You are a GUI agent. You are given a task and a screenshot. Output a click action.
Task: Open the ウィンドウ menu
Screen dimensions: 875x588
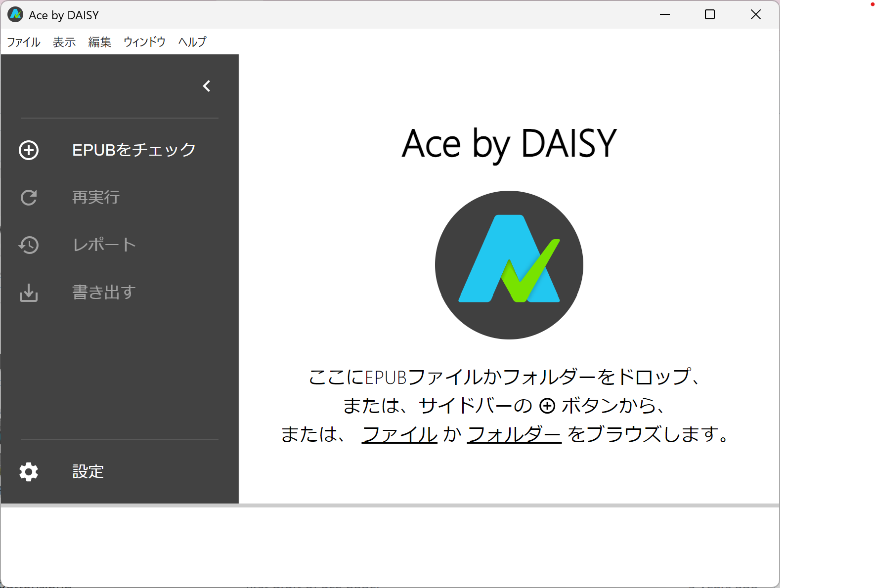144,42
